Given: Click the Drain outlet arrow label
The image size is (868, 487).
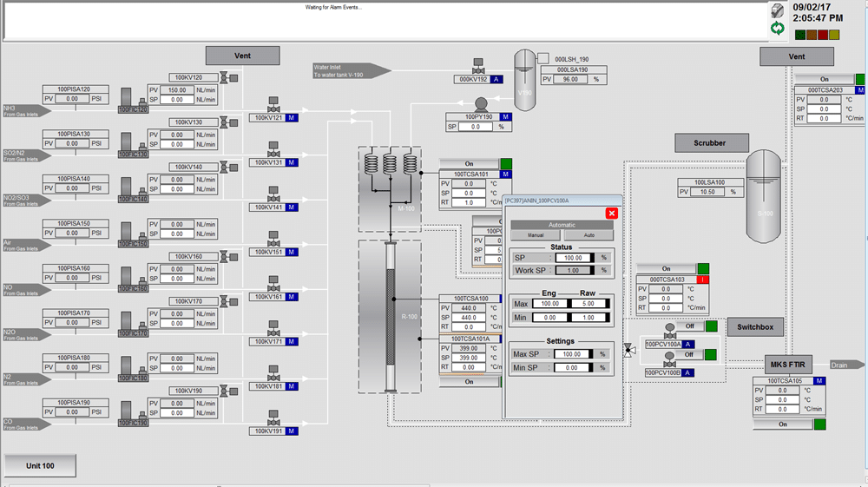Looking at the screenshot, I should tap(846, 365).
